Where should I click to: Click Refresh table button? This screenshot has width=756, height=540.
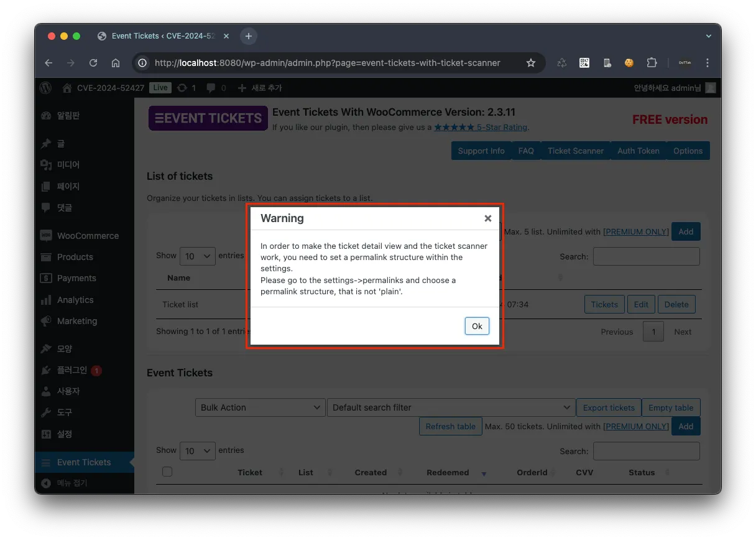[451, 426]
